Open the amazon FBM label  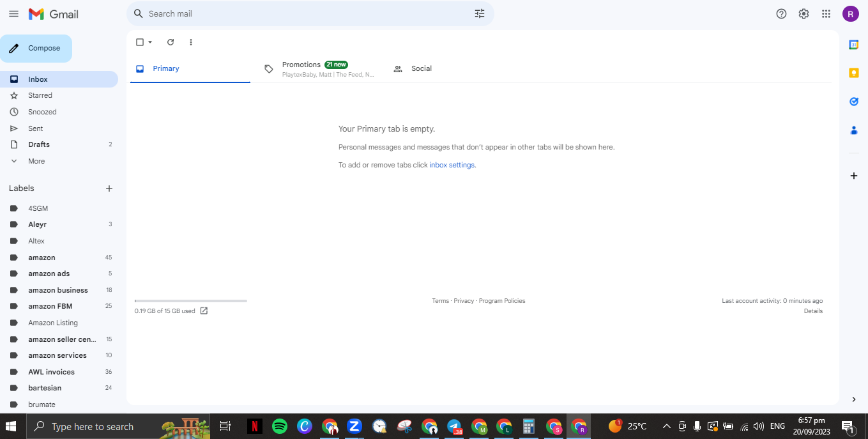[x=59, y=306]
